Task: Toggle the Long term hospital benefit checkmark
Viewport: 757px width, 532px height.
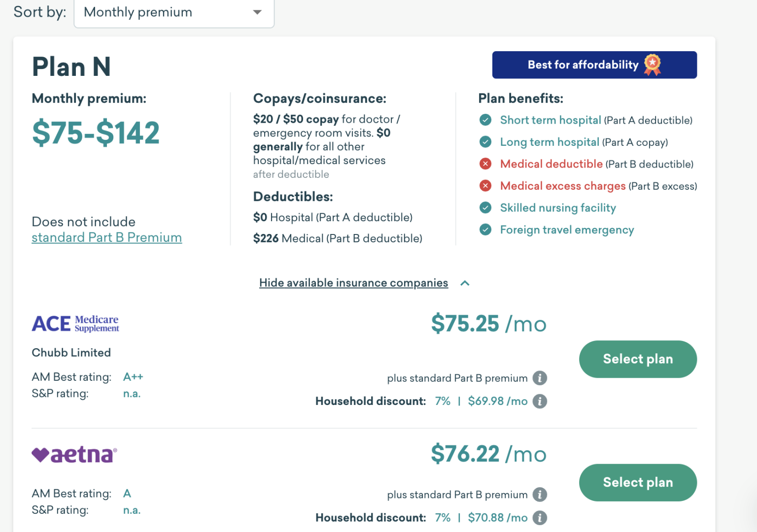Action: click(x=485, y=142)
